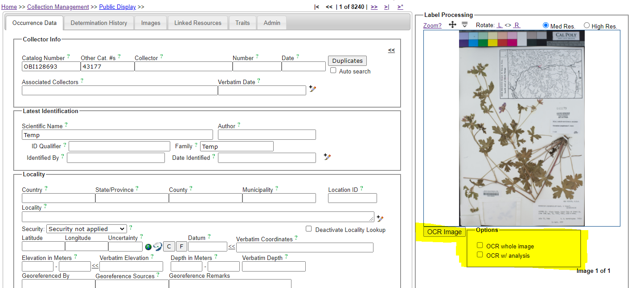Go to the previous record
The height and width of the screenshot is (288, 644).
click(x=329, y=7)
